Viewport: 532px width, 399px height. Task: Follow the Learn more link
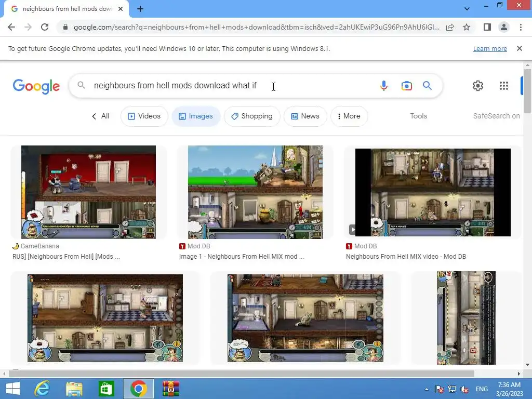490,48
